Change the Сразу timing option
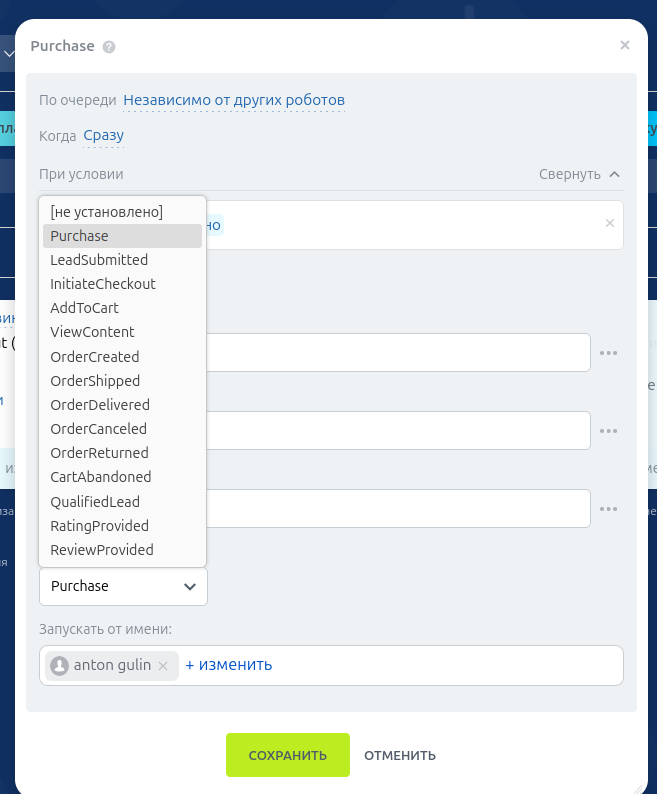The height and width of the screenshot is (794, 657). 104,135
